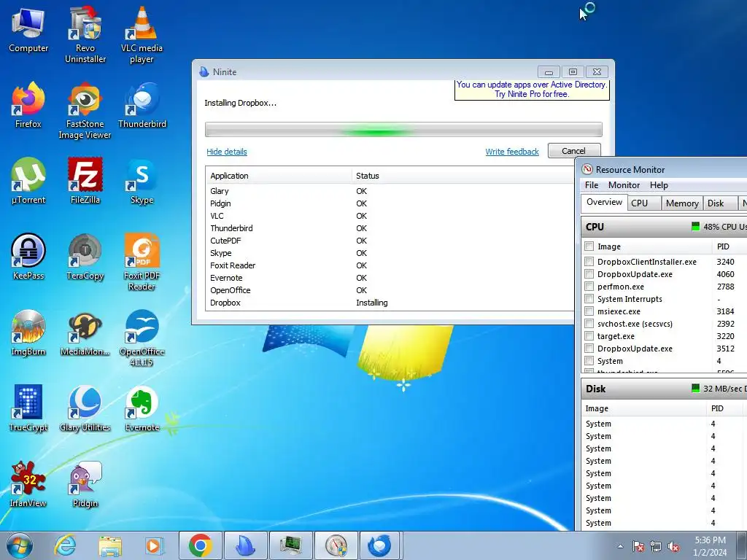The width and height of the screenshot is (747, 560).
Task: Open Foxit PDF Reader shortcut
Action: (x=142, y=262)
